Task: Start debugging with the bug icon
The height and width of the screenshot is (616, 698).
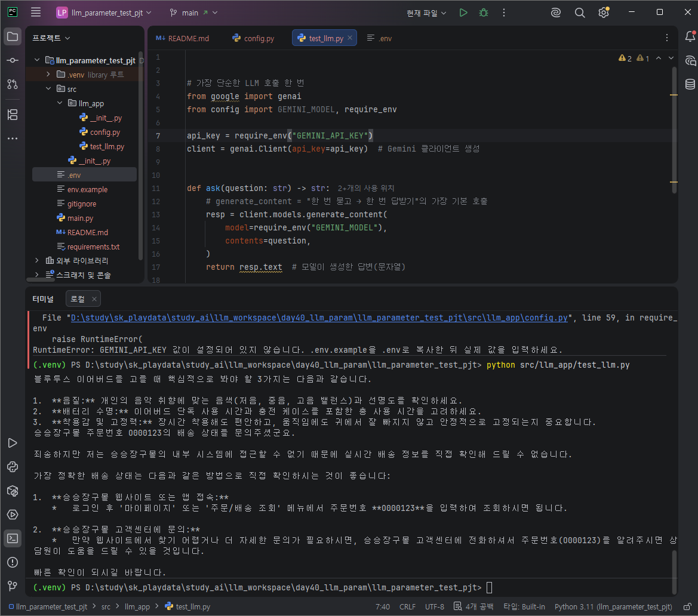Action: [484, 13]
